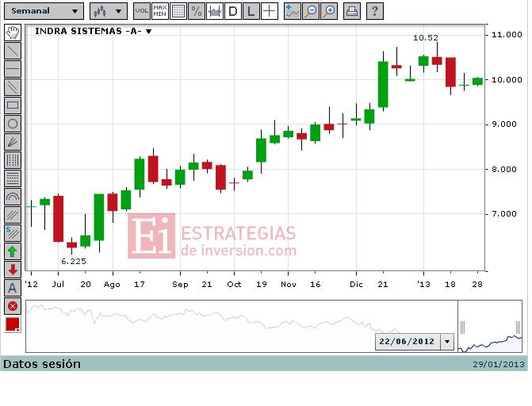Click the Jul date axis label
This screenshot has width=532, height=406.
click(x=58, y=284)
